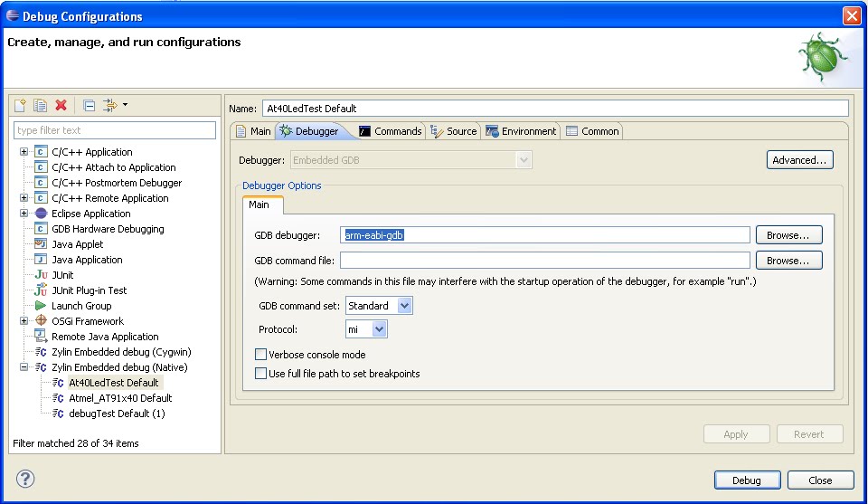Viewport: 868px width, 504px height.
Task: Click the JUnit Plug-in Test icon
Action: (41, 290)
